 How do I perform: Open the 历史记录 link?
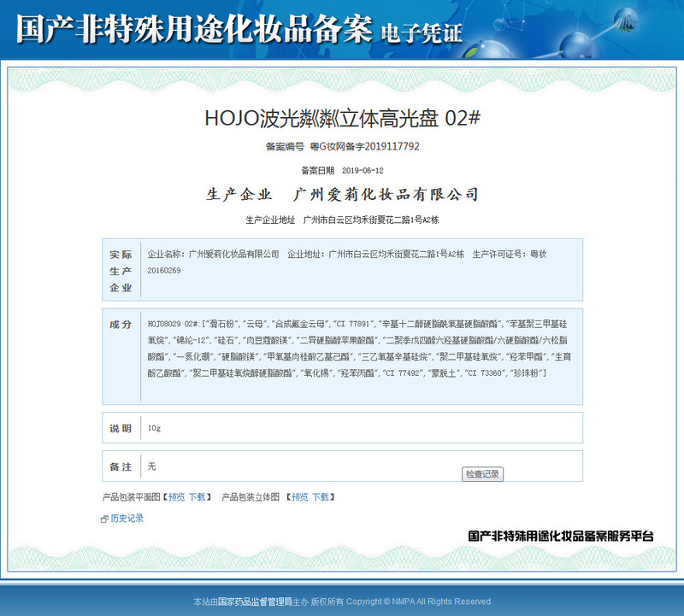(127, 519)
